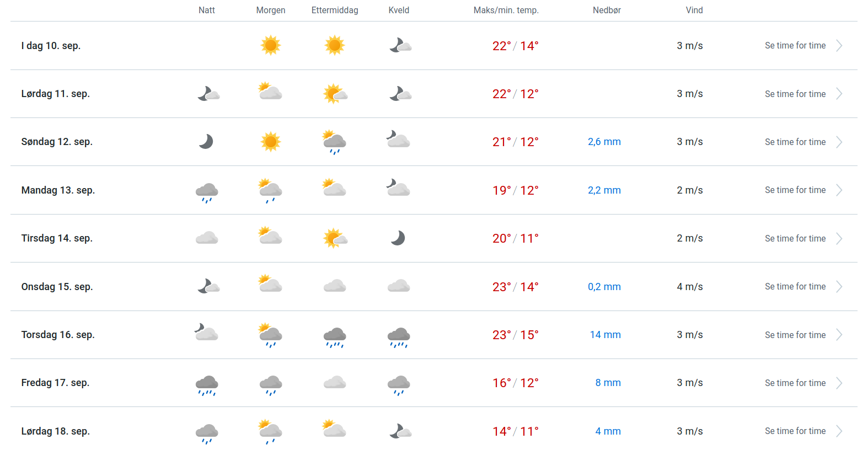
Task: Click the 14 mm precipitation value on Thursday
Action: tap(605, 335)
